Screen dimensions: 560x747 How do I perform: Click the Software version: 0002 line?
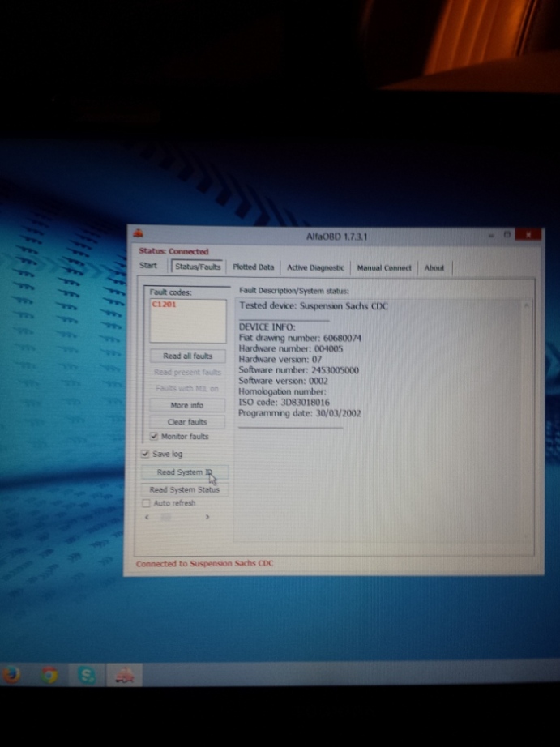coord(283,381)
